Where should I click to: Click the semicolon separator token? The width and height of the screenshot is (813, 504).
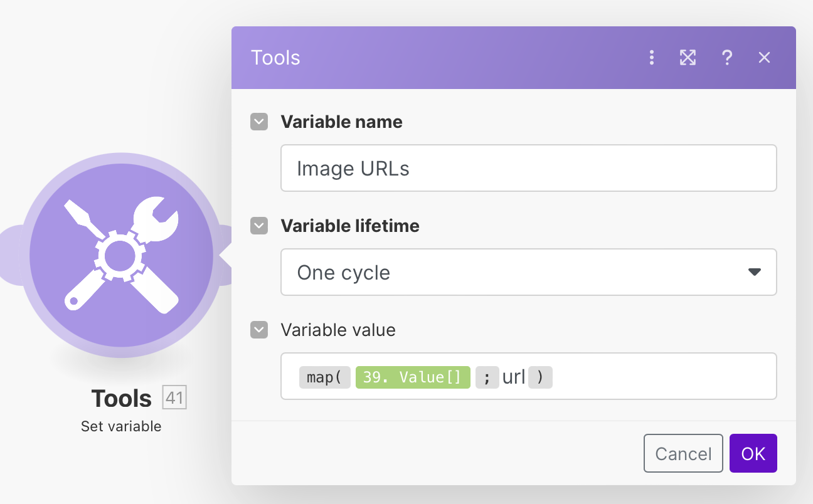(487, 377)
